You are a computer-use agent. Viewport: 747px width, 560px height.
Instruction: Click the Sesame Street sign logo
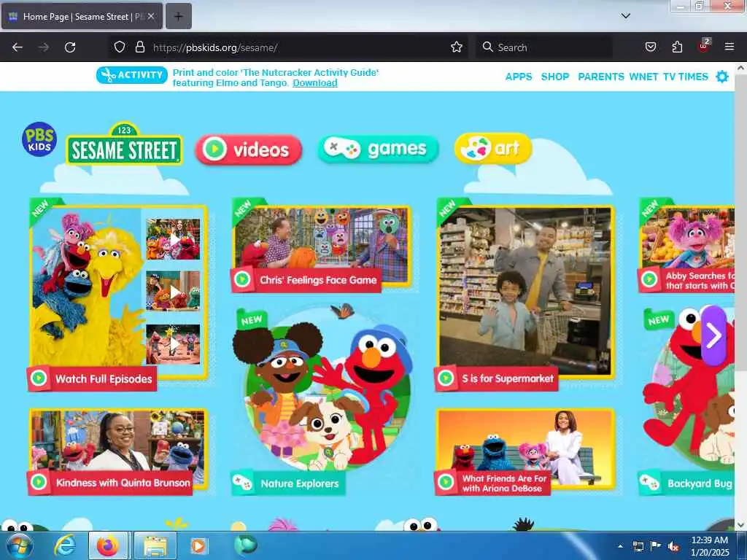124,144
